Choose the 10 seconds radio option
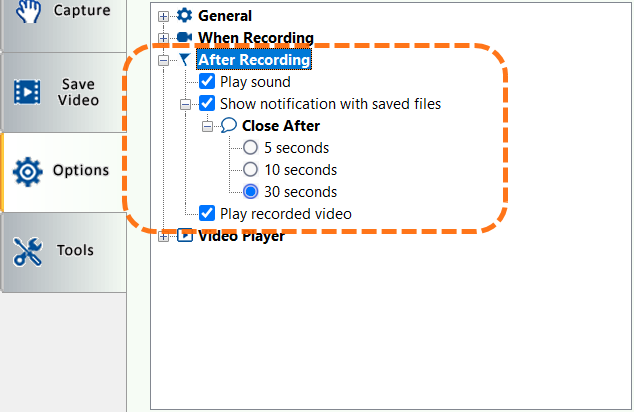The image size is (634, 412). [251, 170]
